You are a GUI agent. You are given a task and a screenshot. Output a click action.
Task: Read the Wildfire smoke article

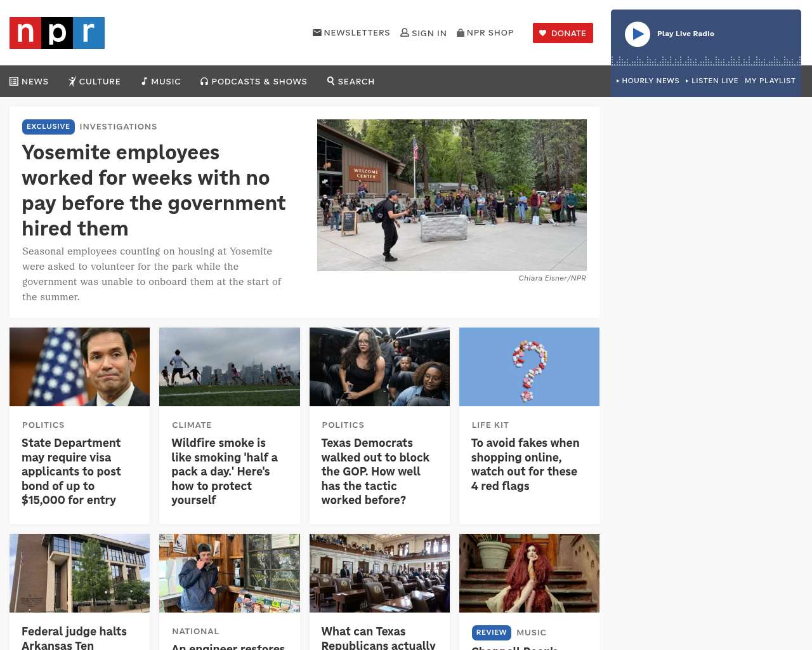pos(225,472)
